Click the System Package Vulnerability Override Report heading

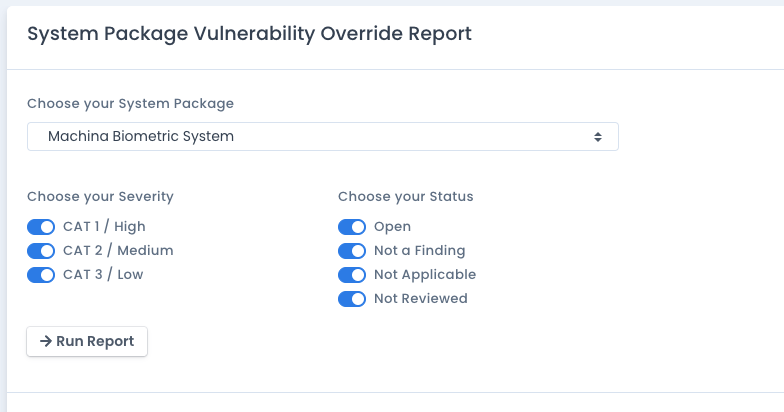[249, 34]
